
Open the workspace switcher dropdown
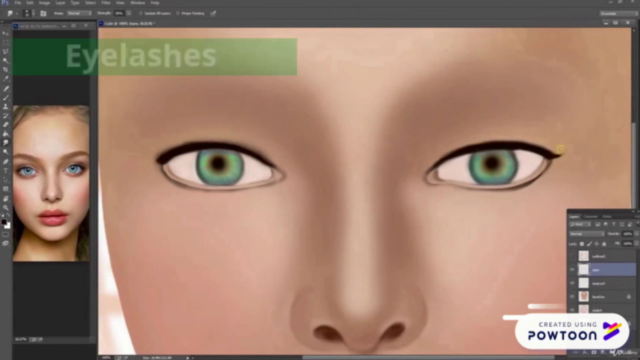(619, 13)
